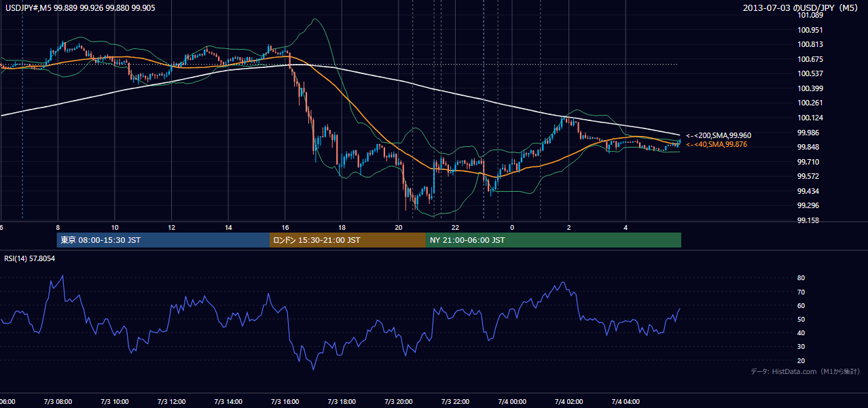Click the 7/3 08:00 time axis label
Screen dimensions: 868x408
click(x=57, y=401)
